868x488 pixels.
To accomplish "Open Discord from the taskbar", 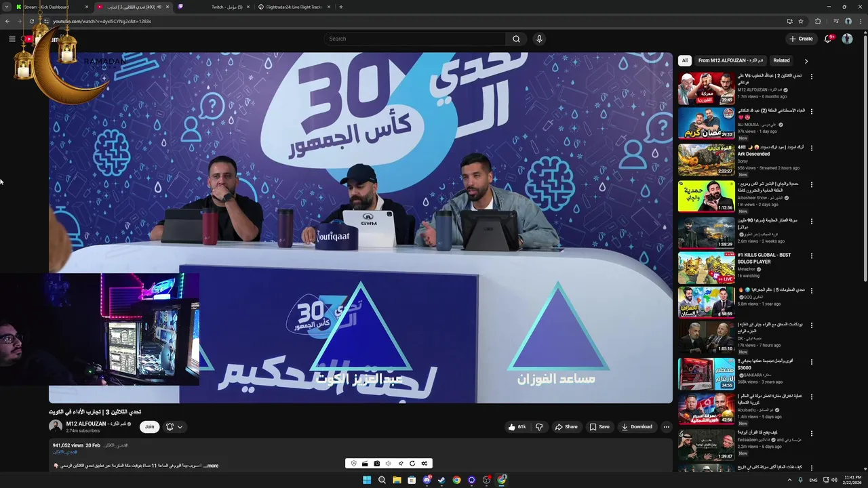I will [x=427, y=480].
